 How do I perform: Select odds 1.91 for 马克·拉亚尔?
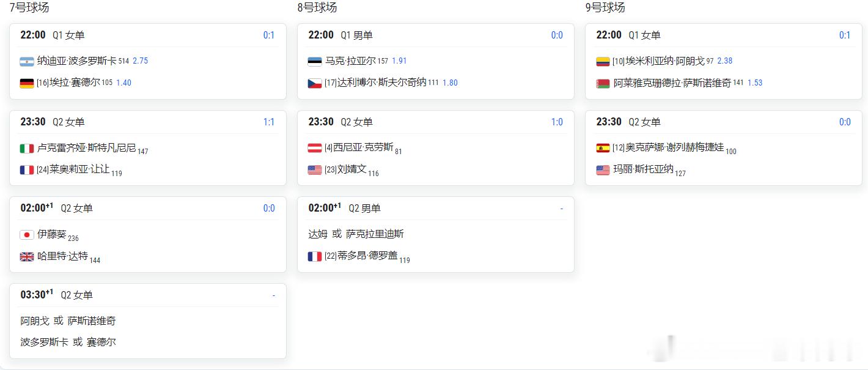pos(399,61)
